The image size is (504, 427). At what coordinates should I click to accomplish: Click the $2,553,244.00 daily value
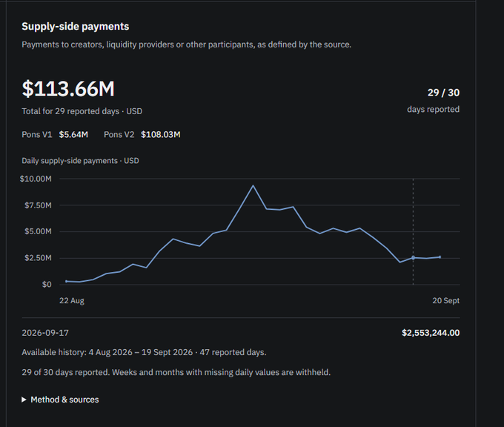[x=431, y=333]
